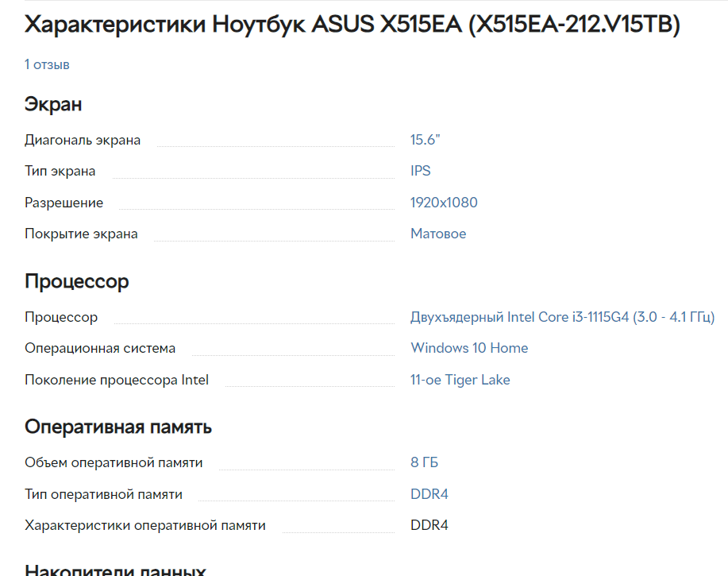Click the Матовое screen coating link

(x=437, y=234)
